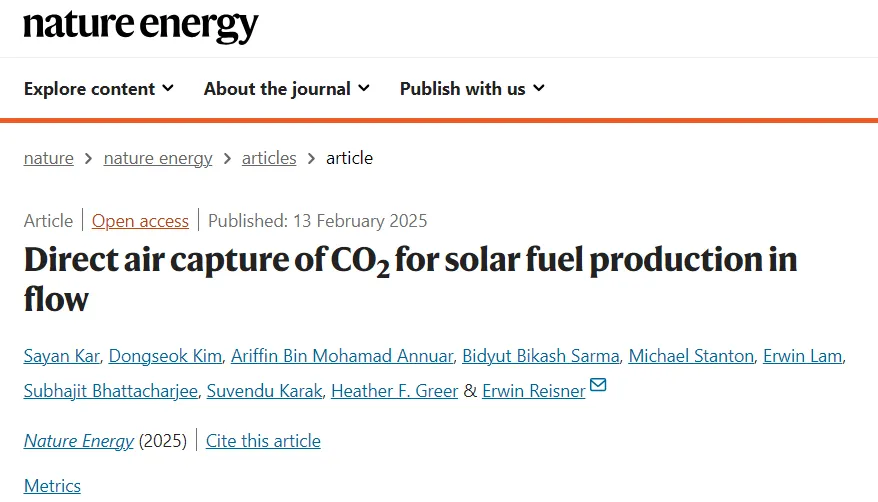Click author Michael Stanton
The image size is (878, 502).
(x=691, y=356)
